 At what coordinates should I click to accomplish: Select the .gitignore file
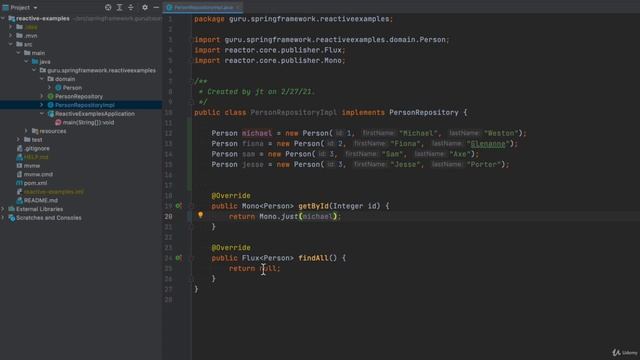click(37, 149)
